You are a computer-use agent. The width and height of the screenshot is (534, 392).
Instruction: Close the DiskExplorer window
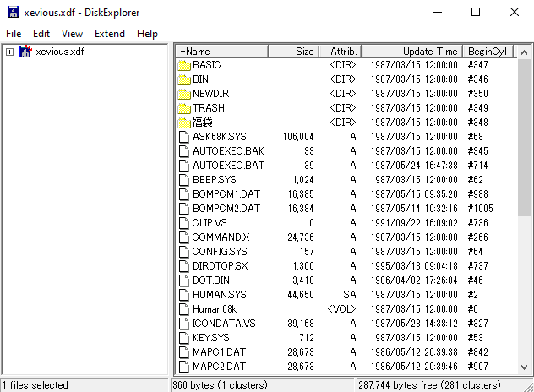[x=515, y=13]
